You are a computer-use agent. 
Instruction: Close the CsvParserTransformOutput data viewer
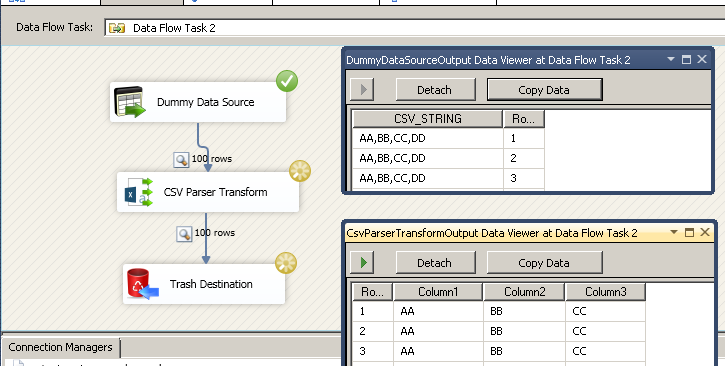click(705, 232)
